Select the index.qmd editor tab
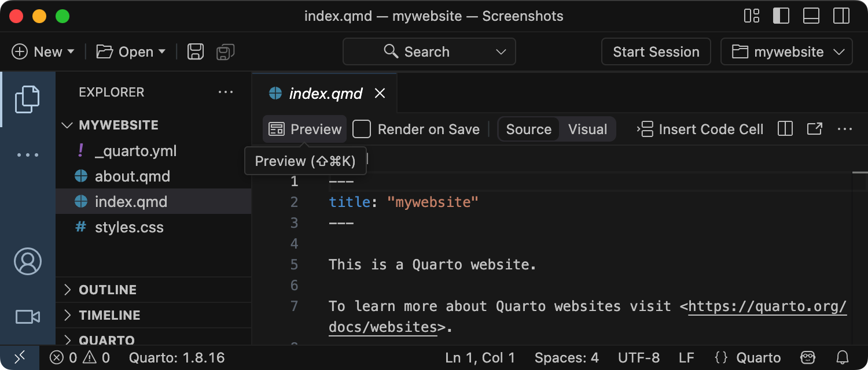 [x=325, y=94]
